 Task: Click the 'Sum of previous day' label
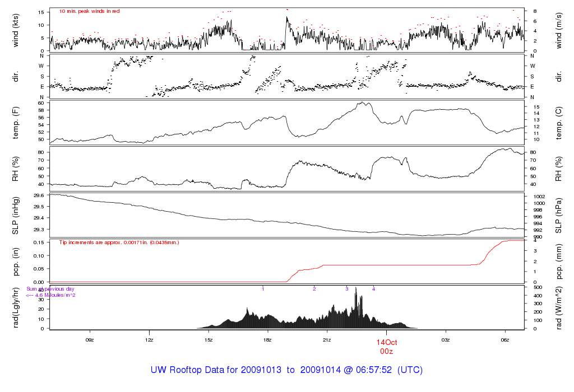coord(50,289)
